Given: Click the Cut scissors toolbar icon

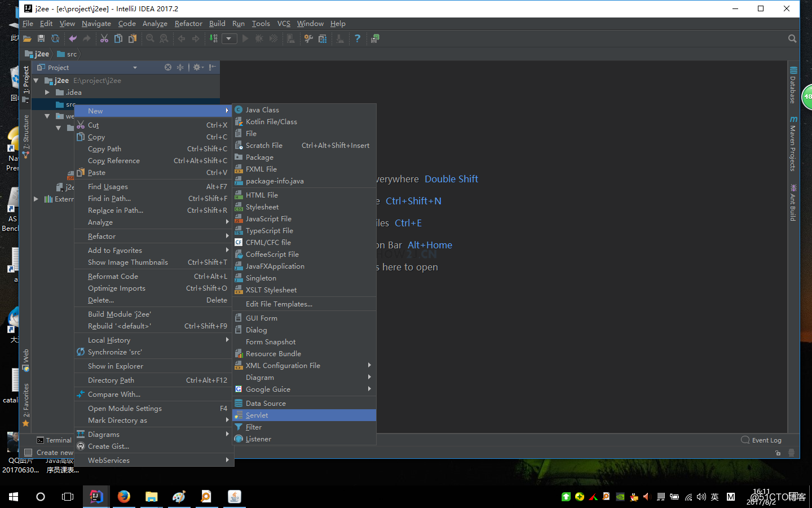Looking at the screenshot, I should tap(104, 38).
